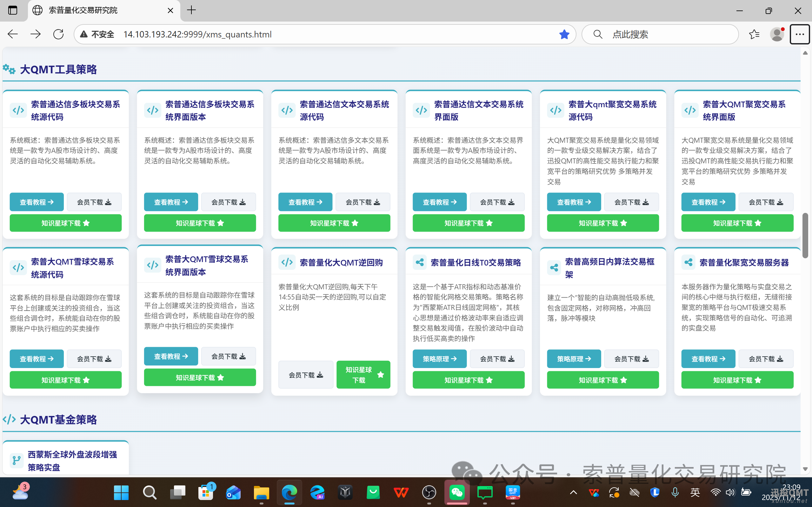Click 会员下载 on 索普高频日内算法交易框架 card
Screen dimensions: 812x507
coord(632,359)
